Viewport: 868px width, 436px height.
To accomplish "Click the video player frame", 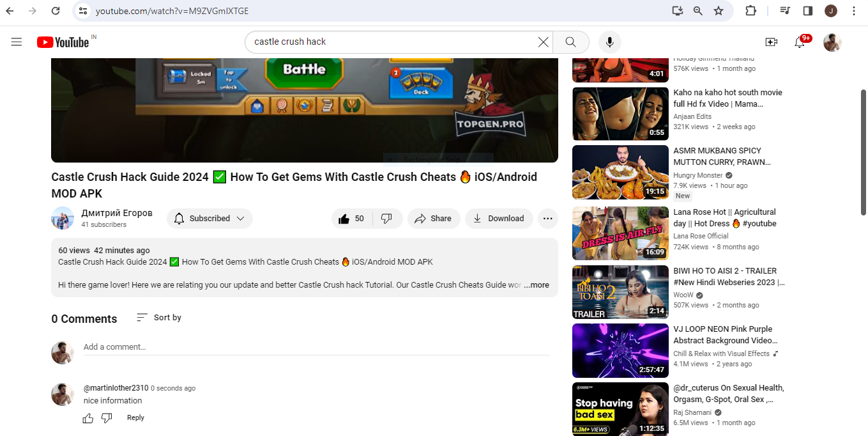I will [305, 110].
